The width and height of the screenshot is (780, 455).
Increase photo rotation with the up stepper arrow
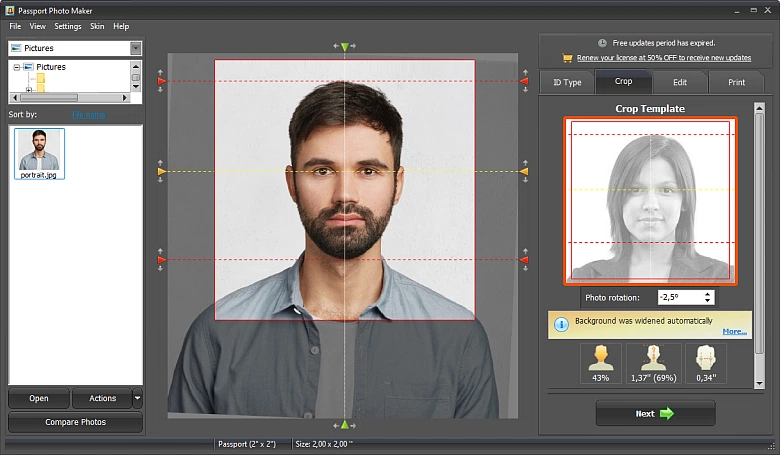click(708, 293)
